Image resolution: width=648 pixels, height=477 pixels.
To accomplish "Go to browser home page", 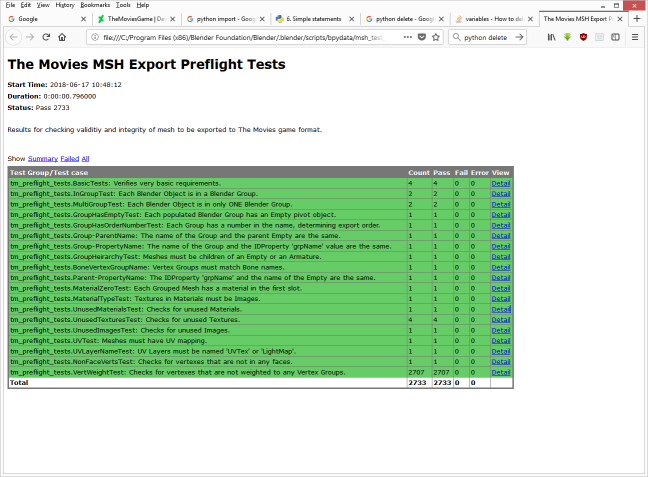I will tap(62, 37).
